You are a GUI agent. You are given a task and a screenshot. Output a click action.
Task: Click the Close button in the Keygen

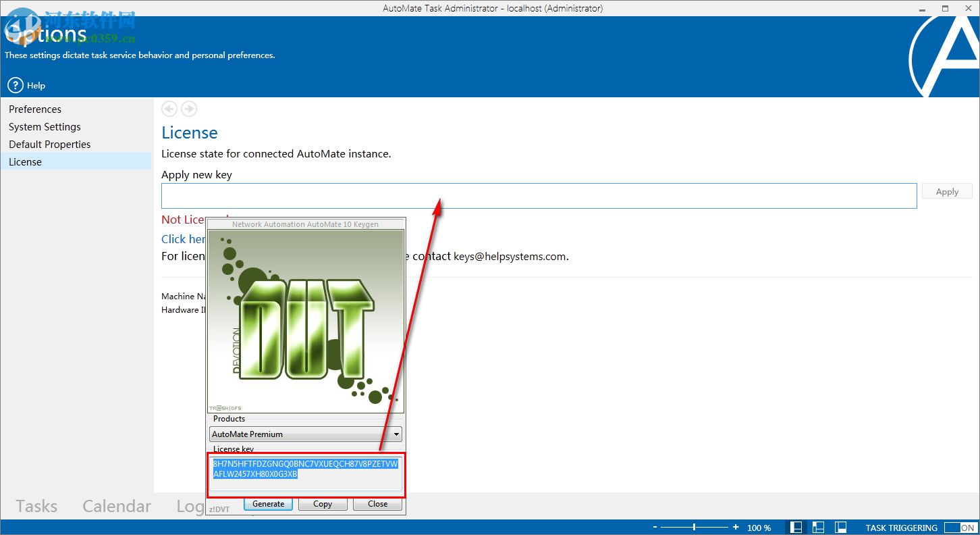tap(378, 503)
